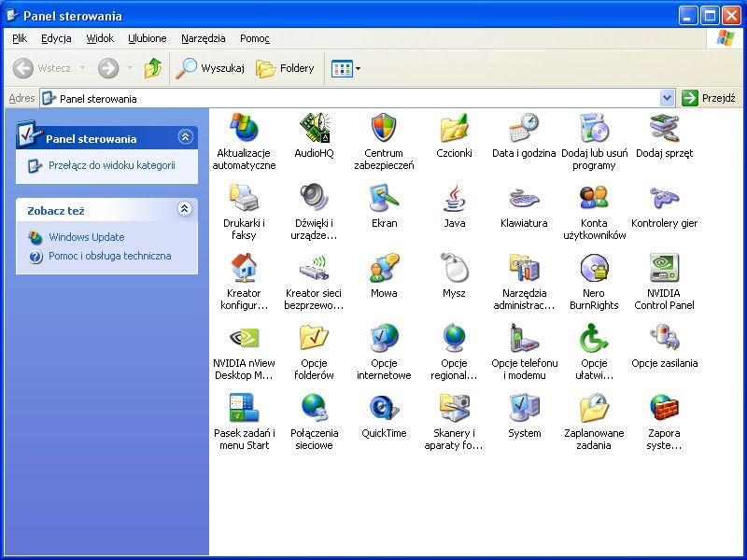Screen dimensions: 747x560
Task: Open the System properties icon
Action: point(524,415)
